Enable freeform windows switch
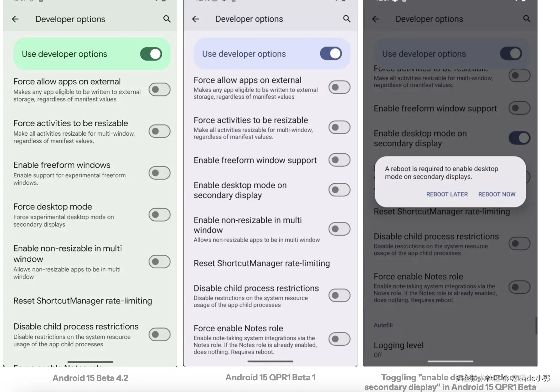 [159, 173]
